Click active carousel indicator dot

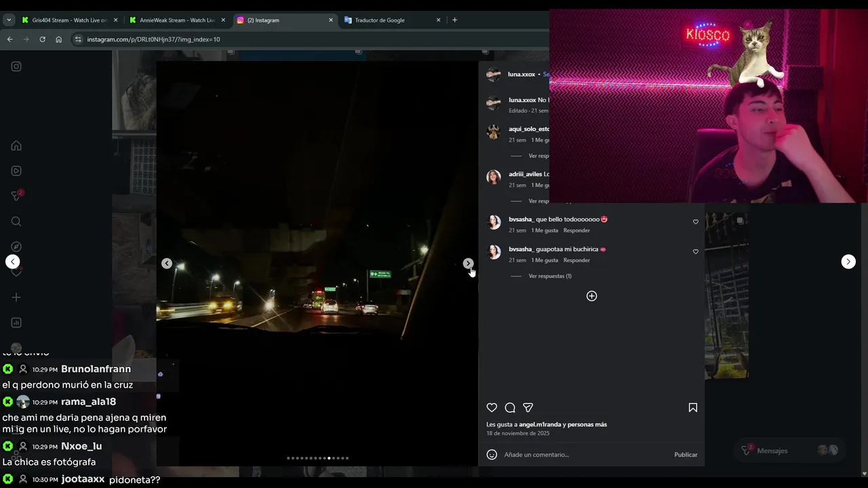click(330, 458)
